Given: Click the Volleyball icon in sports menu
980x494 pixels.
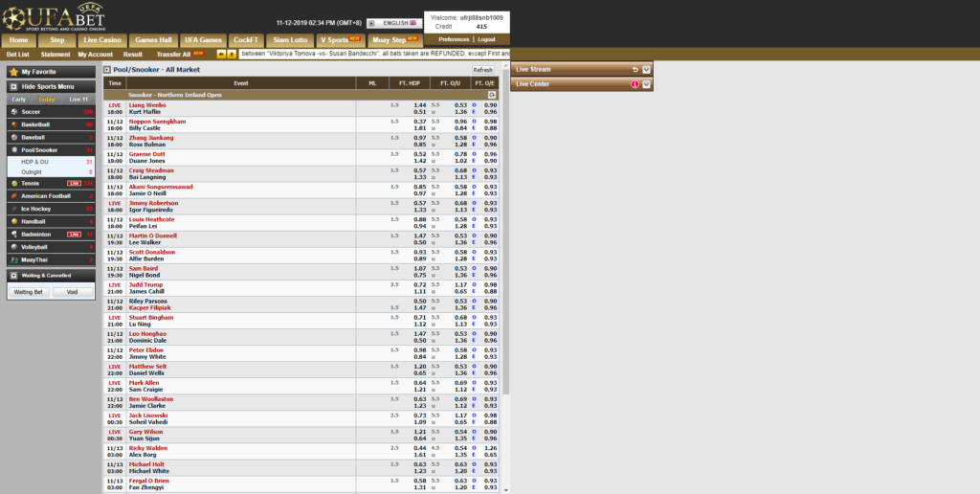Looking at the screenshot, I should pyautogui.click(x=14, y=247).
